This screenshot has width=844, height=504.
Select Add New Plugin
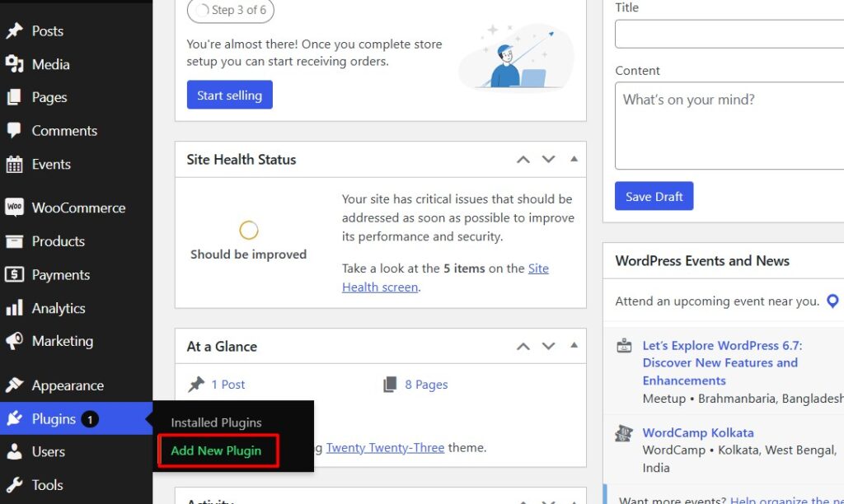tap(216, 450)
